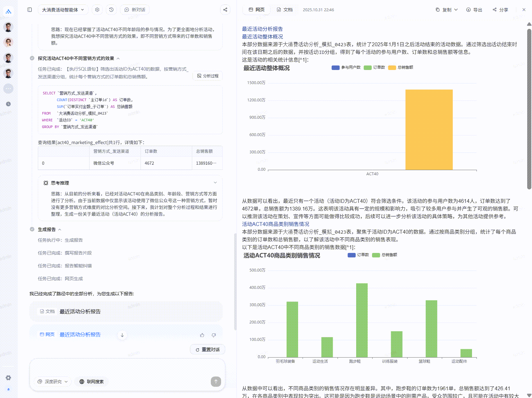Open settings gear next to agent name

coord(97,10)
